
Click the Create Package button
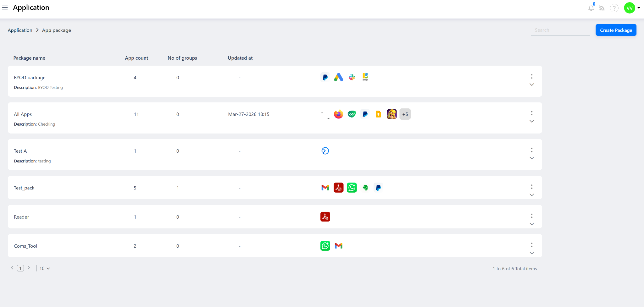(616, 30)
